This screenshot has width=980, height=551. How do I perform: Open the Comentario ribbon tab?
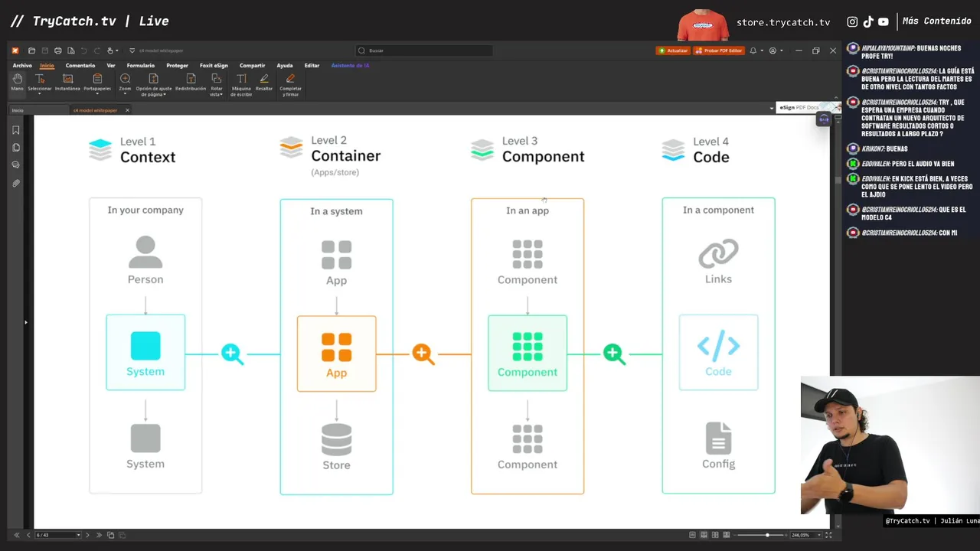80,66
